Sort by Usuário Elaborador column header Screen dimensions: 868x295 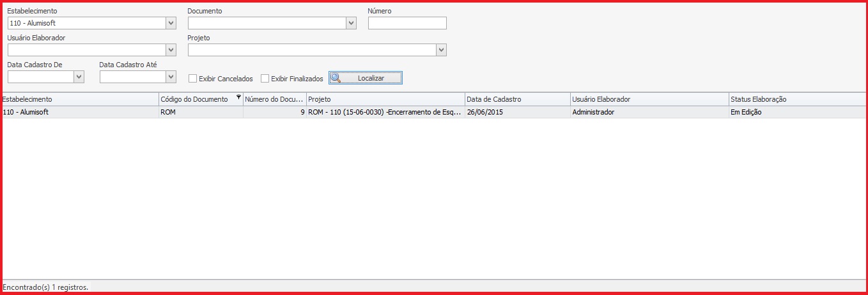(x=649, y=99)
